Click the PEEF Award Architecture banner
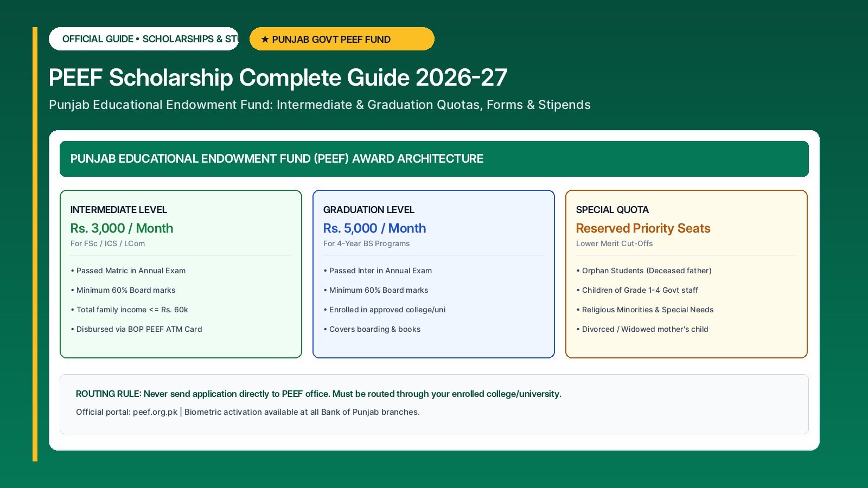The width and height of the screenshot is (868, 488). coord(434,159)
